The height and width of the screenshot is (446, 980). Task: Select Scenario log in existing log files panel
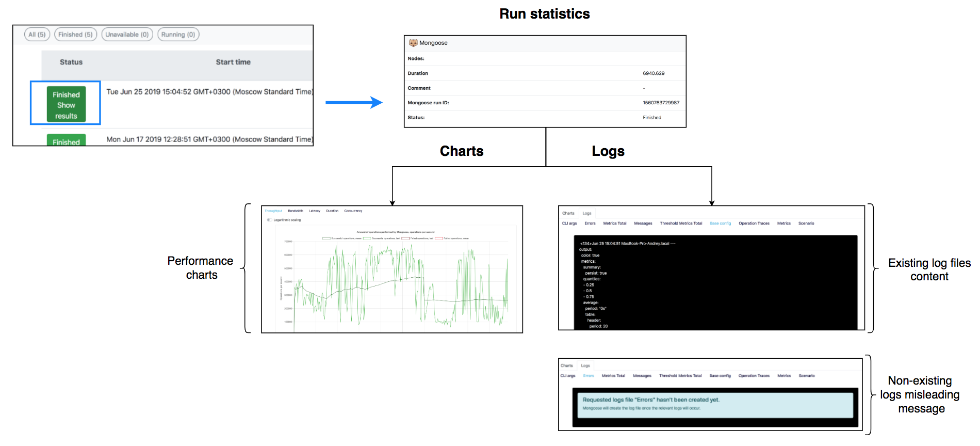click(806, 224)
